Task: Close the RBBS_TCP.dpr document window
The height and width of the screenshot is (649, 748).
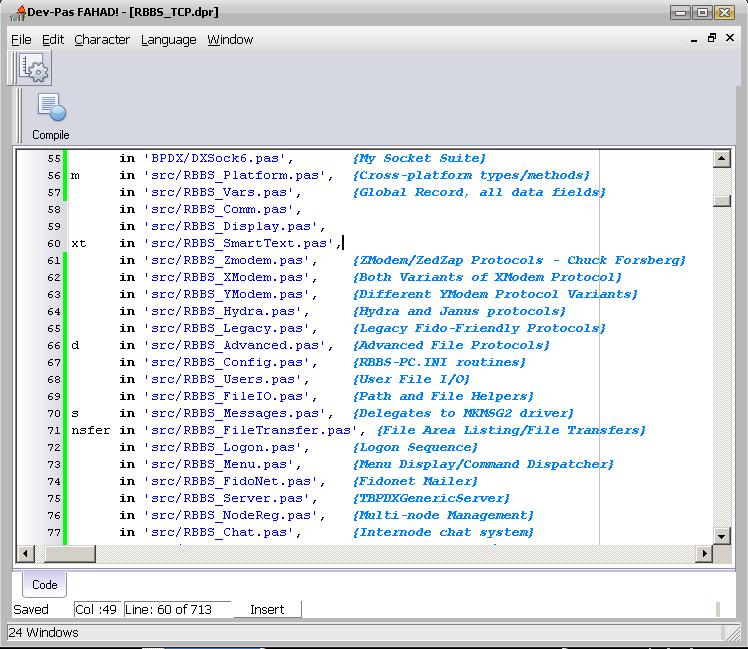Action: [x=731, y=38]
